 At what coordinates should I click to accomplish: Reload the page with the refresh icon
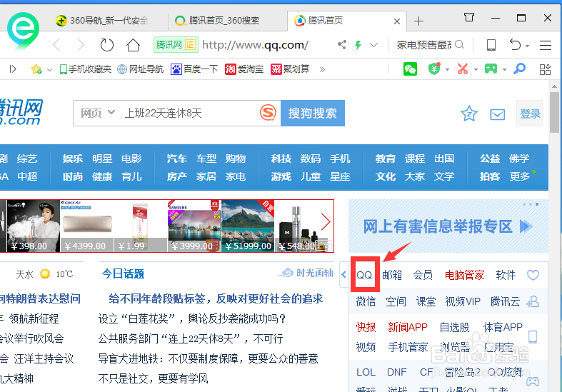pyautogui.click(x=107, y=45)
